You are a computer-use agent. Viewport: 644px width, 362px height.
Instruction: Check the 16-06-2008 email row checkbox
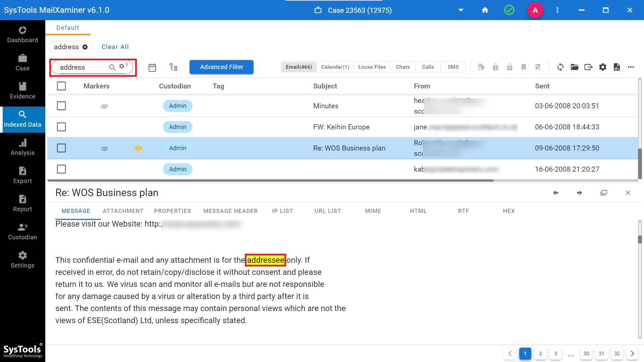61,169
